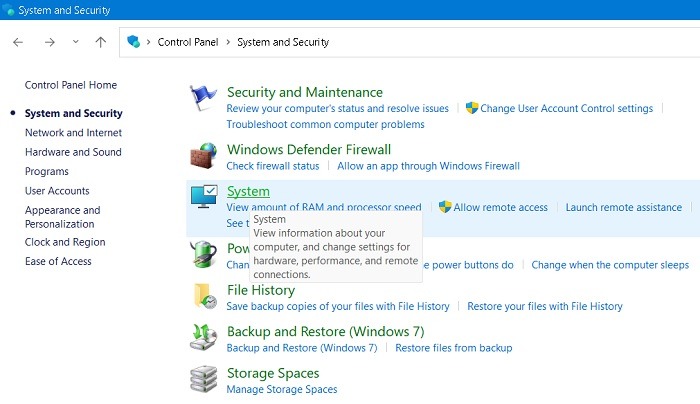Navigate back with the back arrow
The image size is (700, 404).
coord(18,42)
